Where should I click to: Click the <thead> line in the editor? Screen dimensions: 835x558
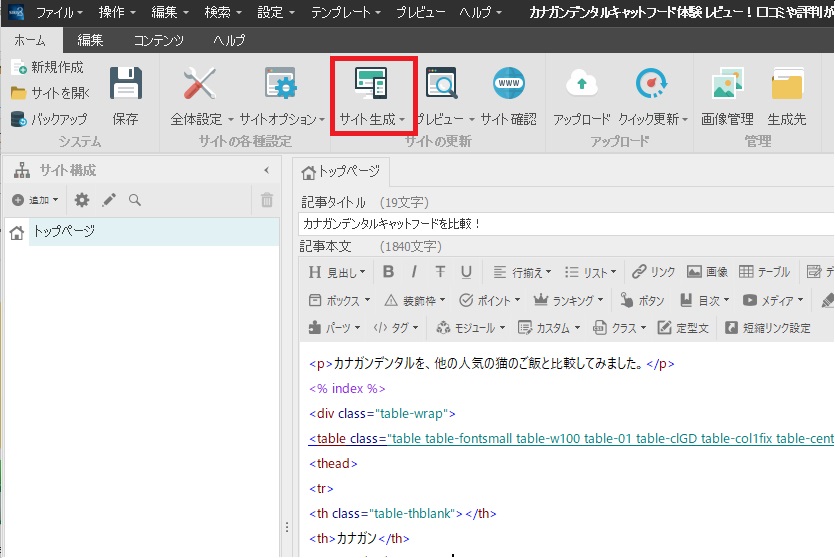[333, 463]
